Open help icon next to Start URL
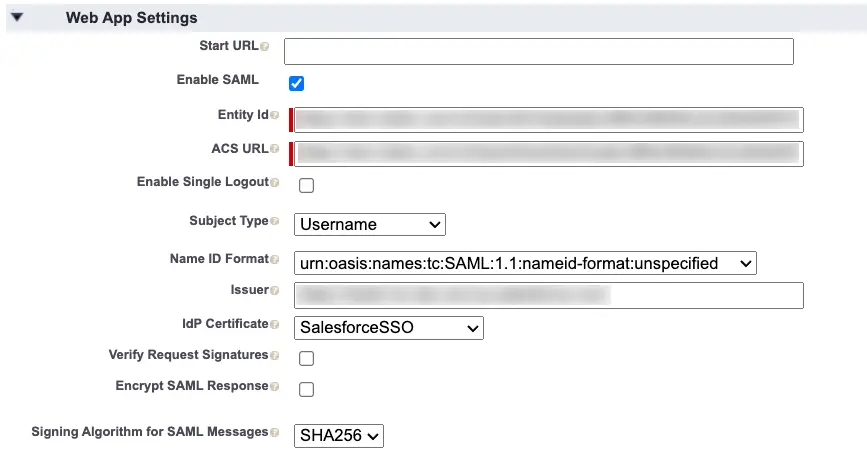867x471 pixels. click(264, 46)
